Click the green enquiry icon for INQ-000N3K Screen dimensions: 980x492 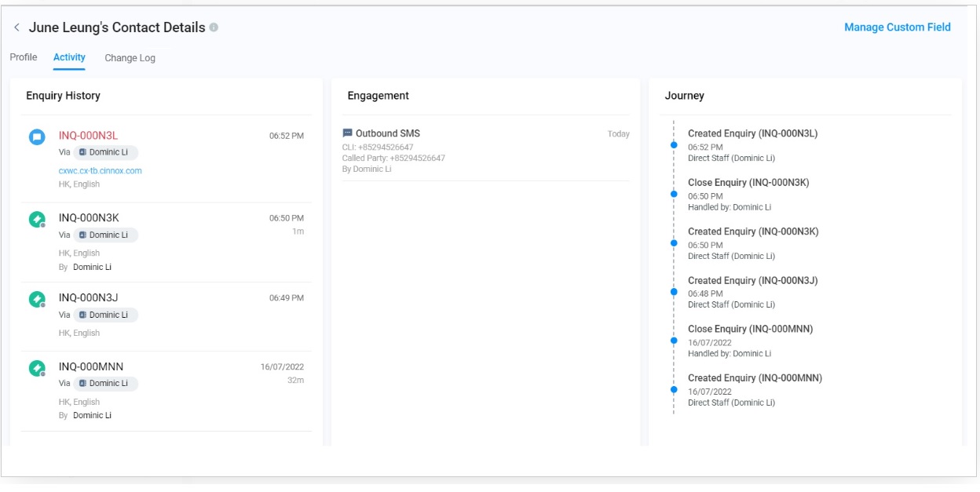[37, 220]
